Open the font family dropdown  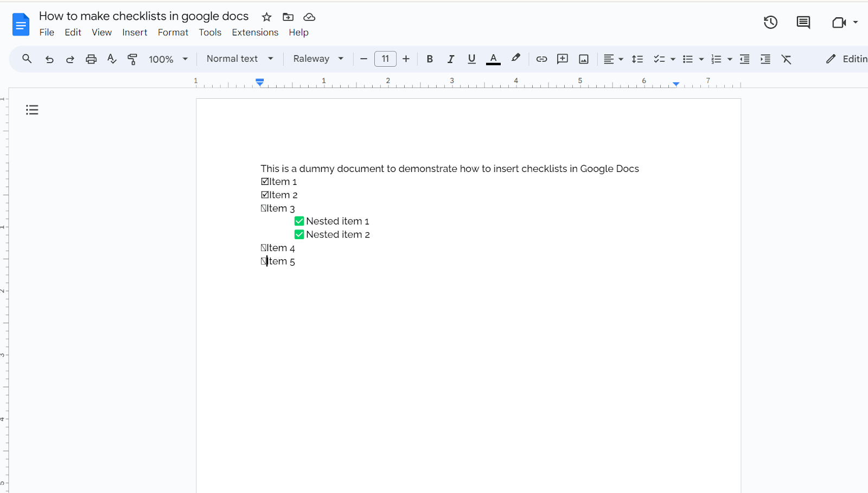click(317, 59)
